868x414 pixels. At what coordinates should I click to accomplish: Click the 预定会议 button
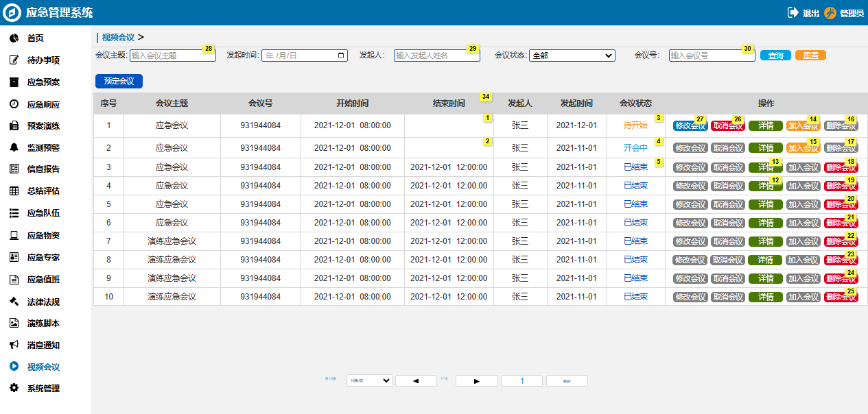point(119,81)
